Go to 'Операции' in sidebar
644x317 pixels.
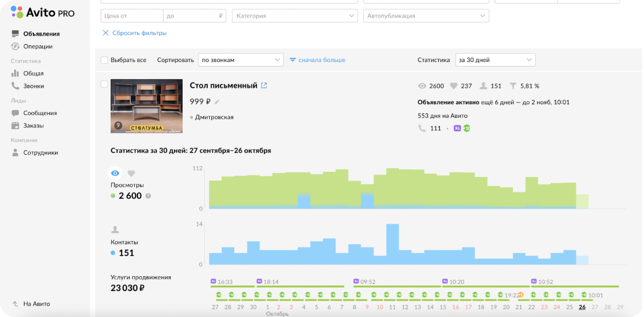37,46
